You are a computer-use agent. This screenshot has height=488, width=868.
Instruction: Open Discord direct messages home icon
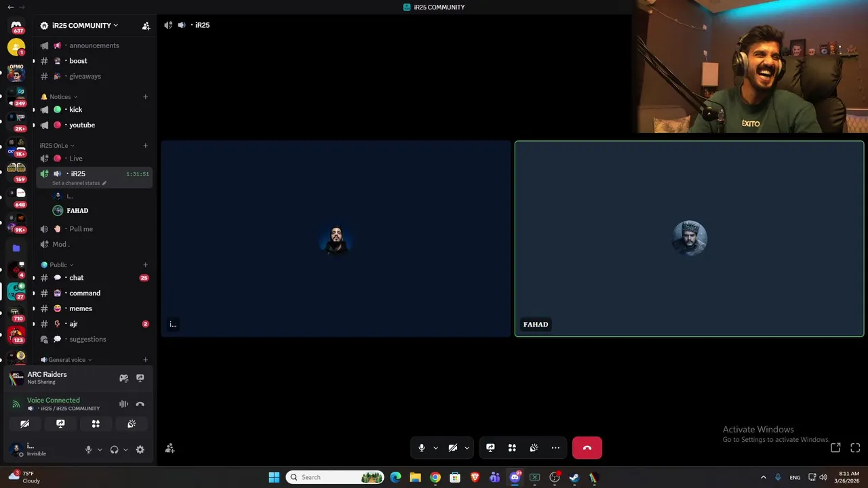point(16,26)
